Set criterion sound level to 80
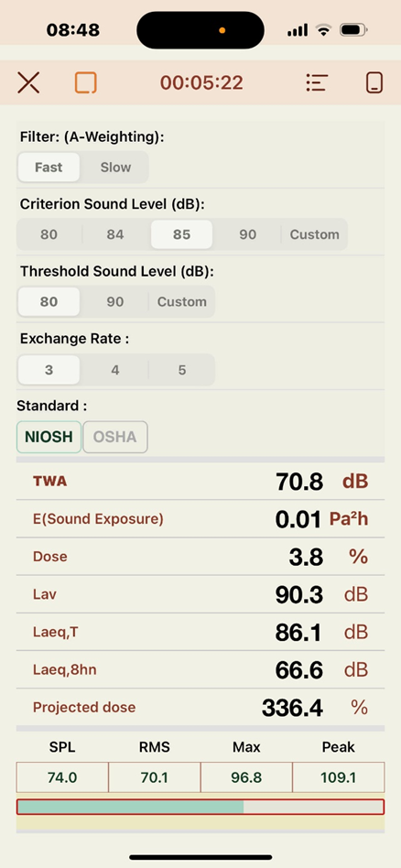The width and height of the screenshot is (401, 868). point(49,234)
